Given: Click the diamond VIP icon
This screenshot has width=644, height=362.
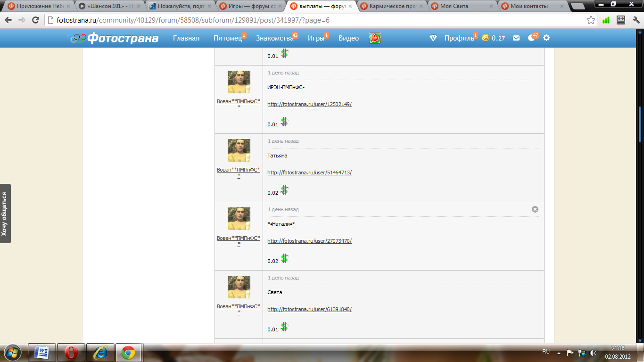Looking at the screenshot, I should (433, 38).
